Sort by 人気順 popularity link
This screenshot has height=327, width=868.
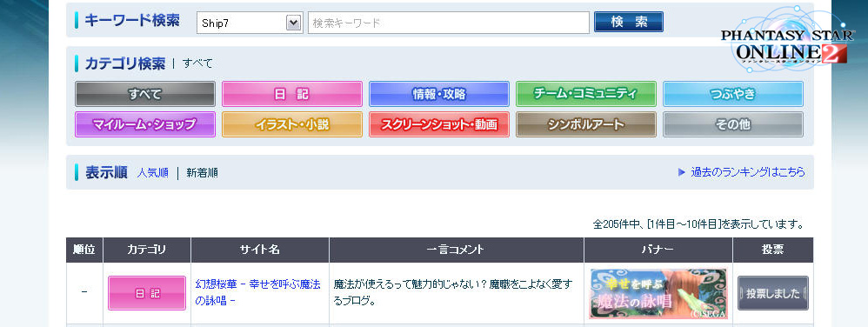tap(153, 172)
